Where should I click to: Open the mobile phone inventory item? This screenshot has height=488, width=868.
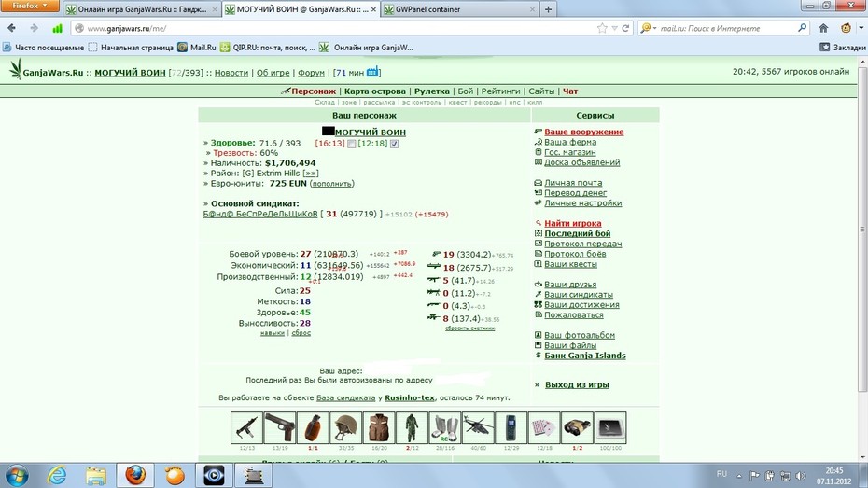tap(511, 427)
